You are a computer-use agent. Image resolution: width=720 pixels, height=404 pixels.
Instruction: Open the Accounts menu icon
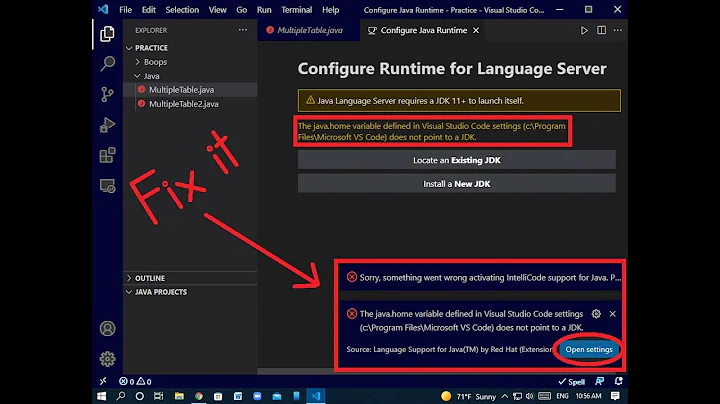107,329
